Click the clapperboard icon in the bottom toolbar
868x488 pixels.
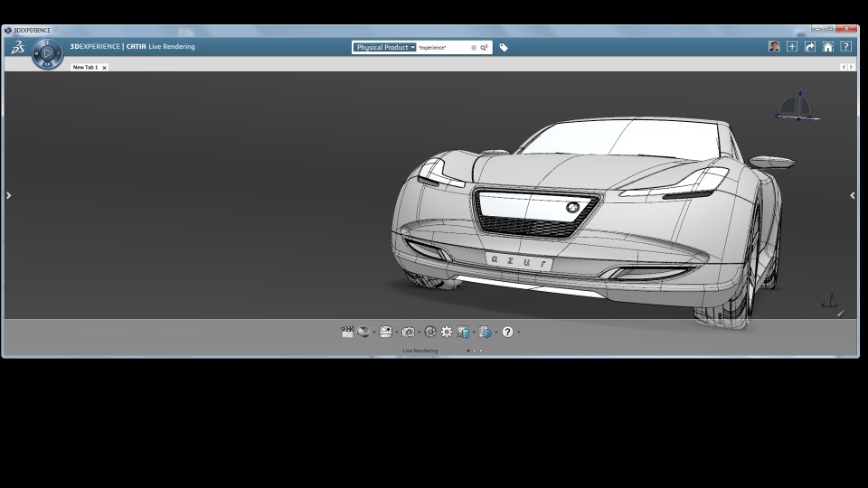pos(347,333)
